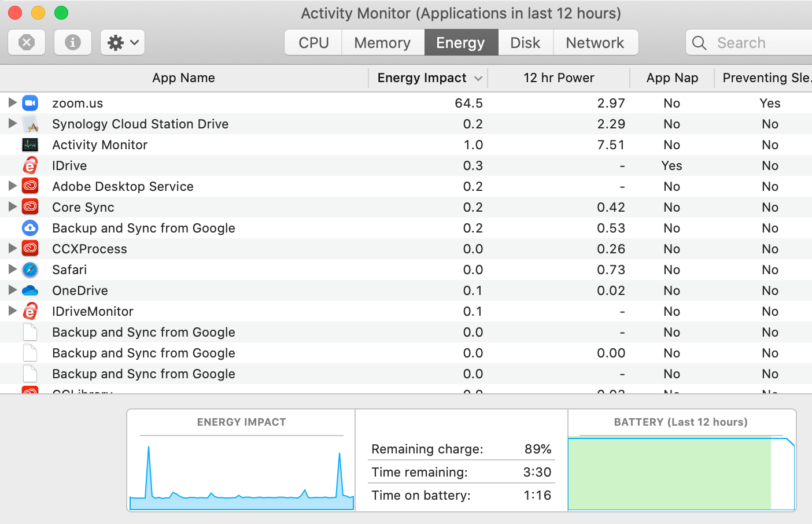Expand the Adobe Desktop Service row
Screen dimensions: 812x524
(12, 186)
